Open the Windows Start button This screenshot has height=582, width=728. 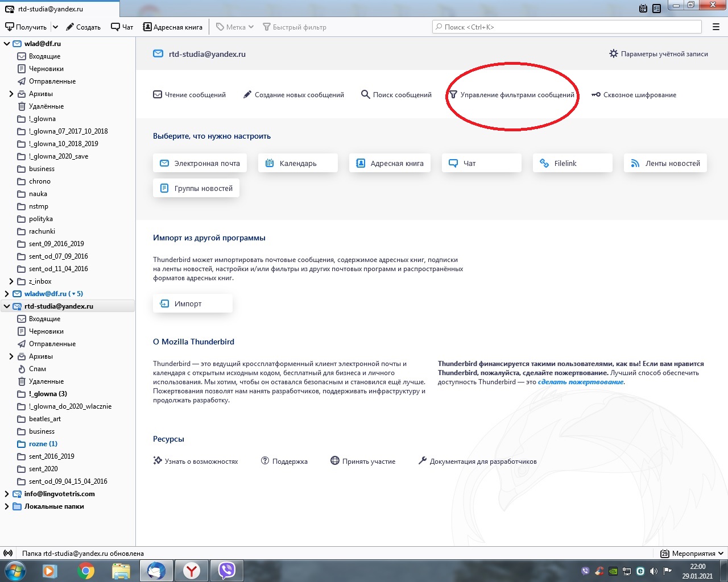click(x=15, y=571)
